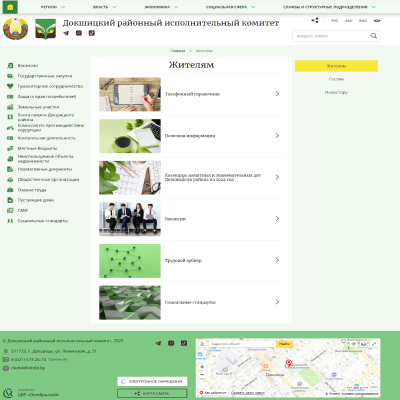Click the arrow in the Телефонный справочник row
This screenshot has height=400, width=400.
[277, 94]
